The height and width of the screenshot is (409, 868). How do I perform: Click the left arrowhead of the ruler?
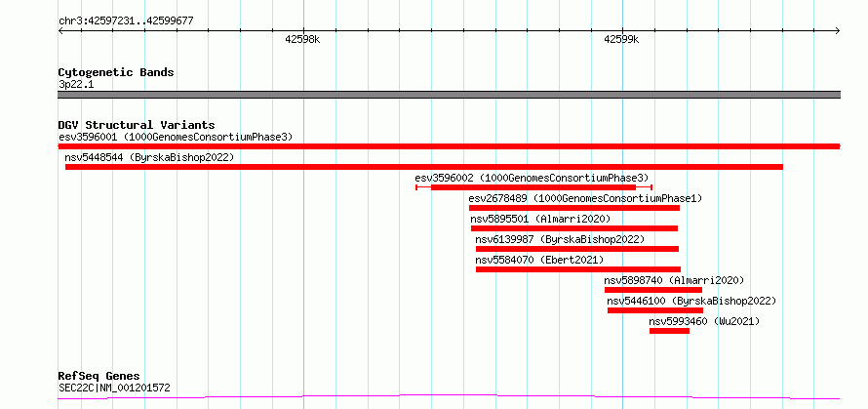click(x=60, y=31)
